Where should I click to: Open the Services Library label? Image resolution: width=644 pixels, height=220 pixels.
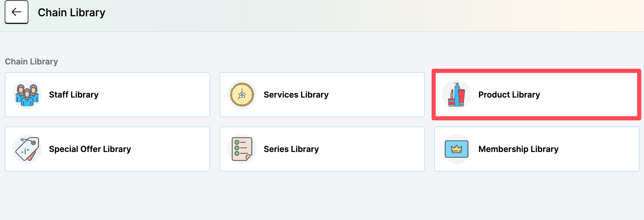coord(296,95)
